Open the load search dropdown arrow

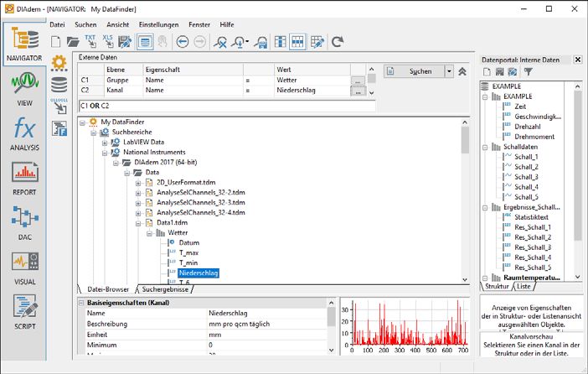tap(247, 42)
